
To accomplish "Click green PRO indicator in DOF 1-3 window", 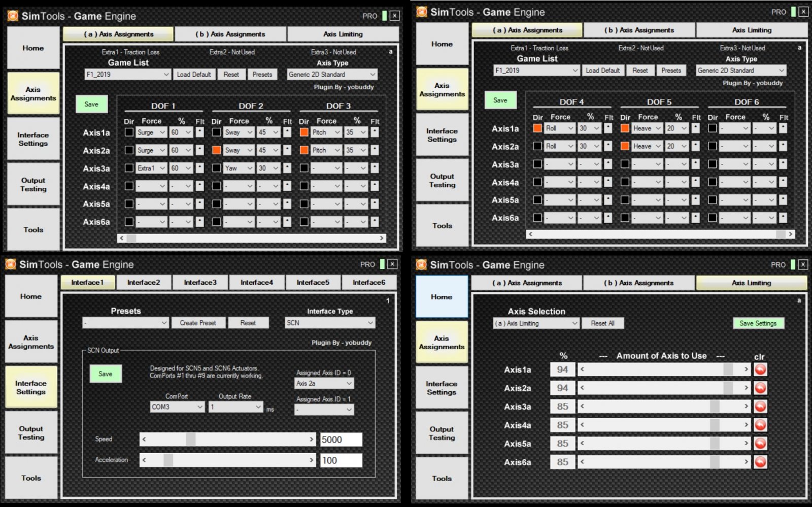I will (x=384, y=16).
